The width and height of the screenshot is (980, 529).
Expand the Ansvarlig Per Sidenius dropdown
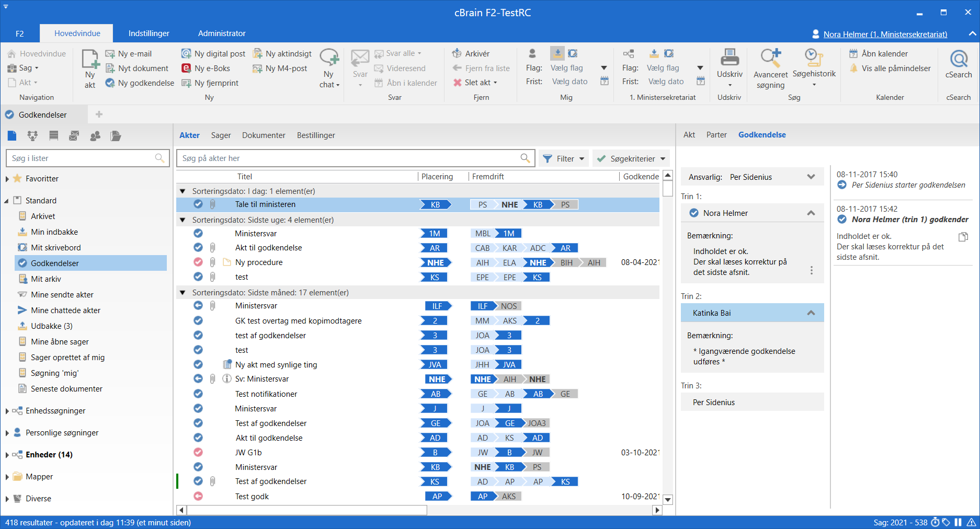click(x=811, y=177)
